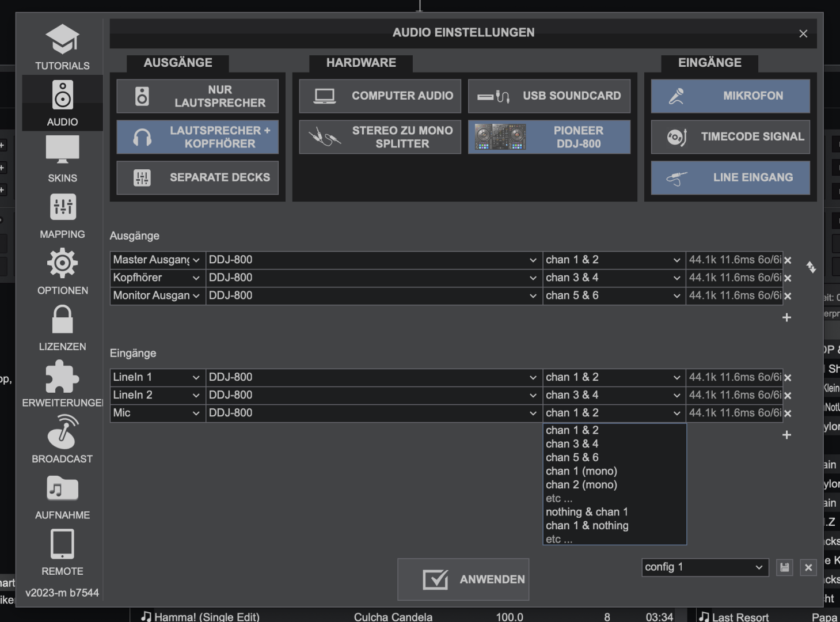This screenshot has width=840, height=622.
Task: Choose chan 3 & 4 from open list
Action: coord(615,444)
